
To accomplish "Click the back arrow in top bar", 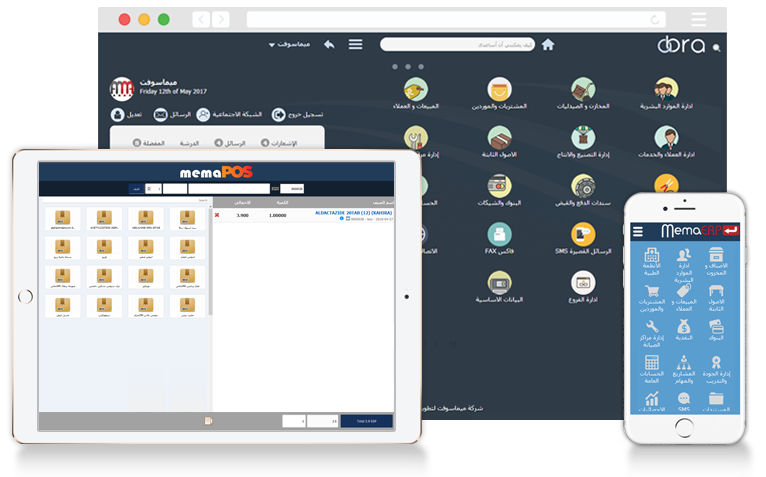I will tap(329, 45).
